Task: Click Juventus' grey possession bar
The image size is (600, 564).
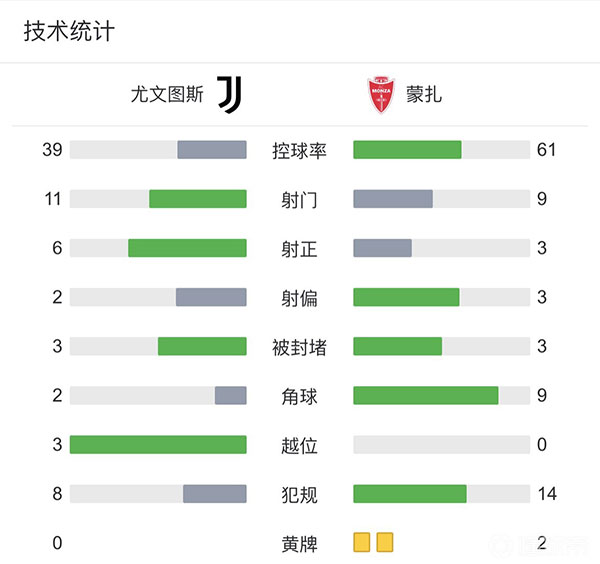Action: [x=212, y=150]
